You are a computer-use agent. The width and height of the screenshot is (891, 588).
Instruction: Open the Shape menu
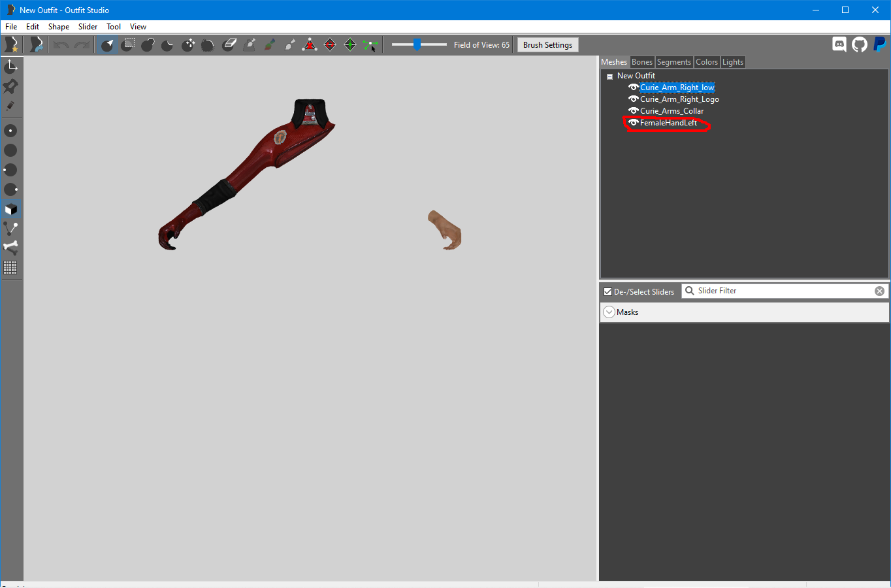pos(58,27)
